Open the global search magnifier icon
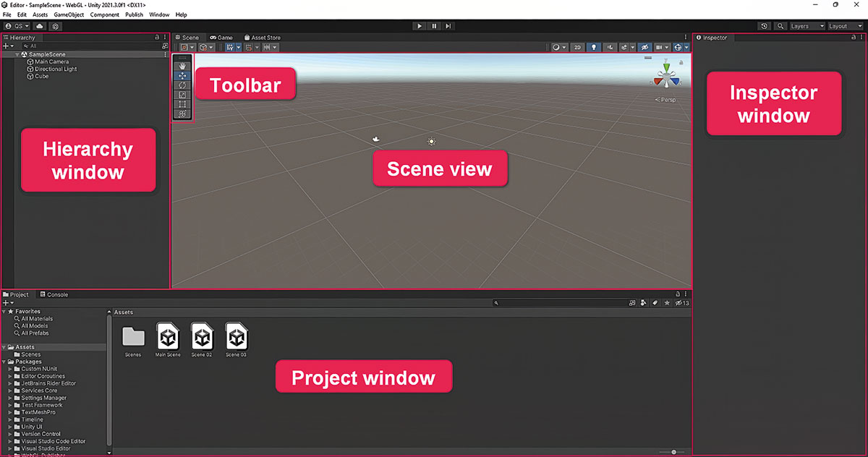This screenshot has width=868, height=457. [780, 26]
